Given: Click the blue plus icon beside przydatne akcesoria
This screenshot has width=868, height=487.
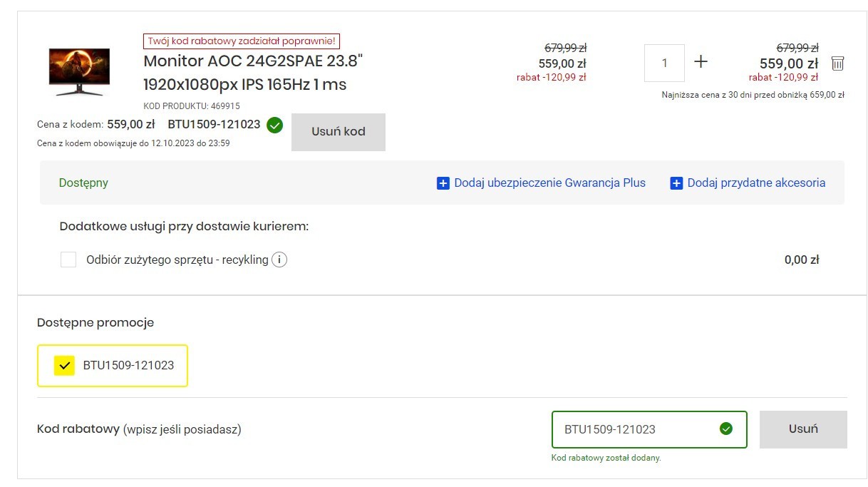Looking at the screenshot, I should click(676, 183).
